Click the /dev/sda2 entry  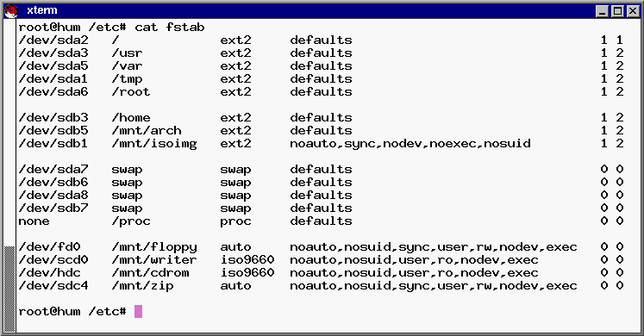(x=53, y=40)
